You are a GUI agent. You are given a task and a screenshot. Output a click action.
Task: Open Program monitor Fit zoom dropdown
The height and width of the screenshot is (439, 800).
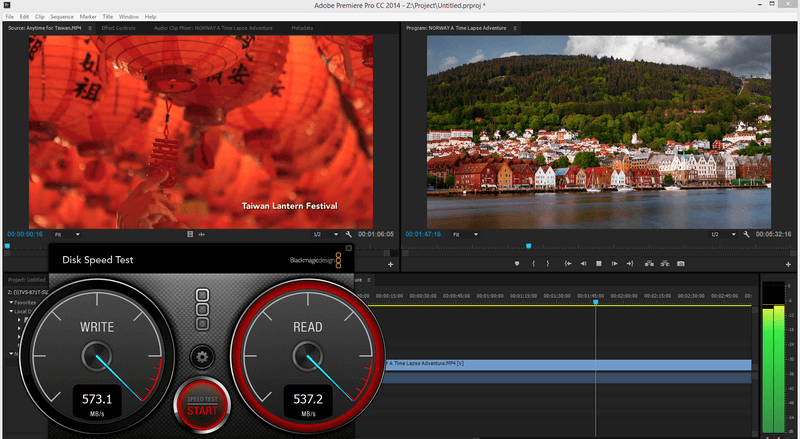[465, 234]
